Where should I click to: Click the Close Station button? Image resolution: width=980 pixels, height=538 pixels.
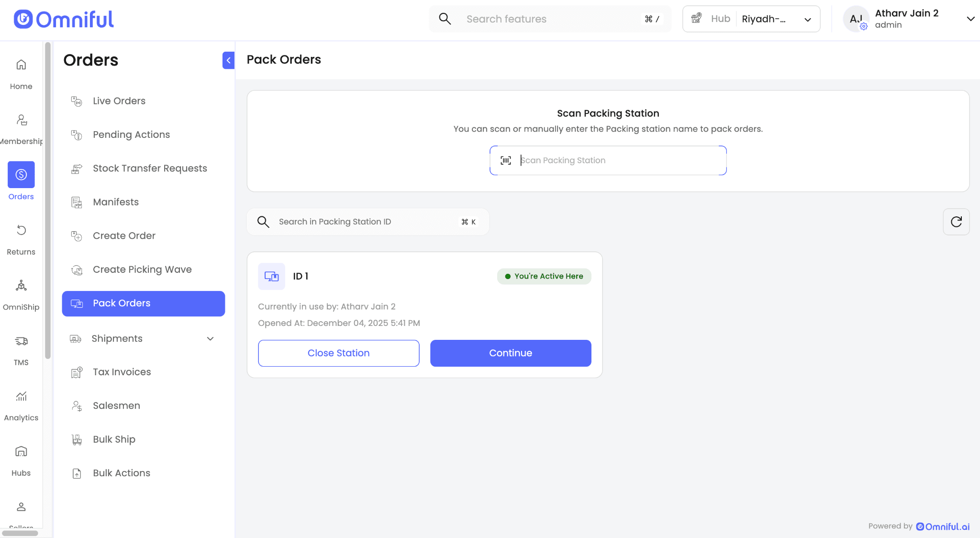pyautogui.click(x=338, y=353)
